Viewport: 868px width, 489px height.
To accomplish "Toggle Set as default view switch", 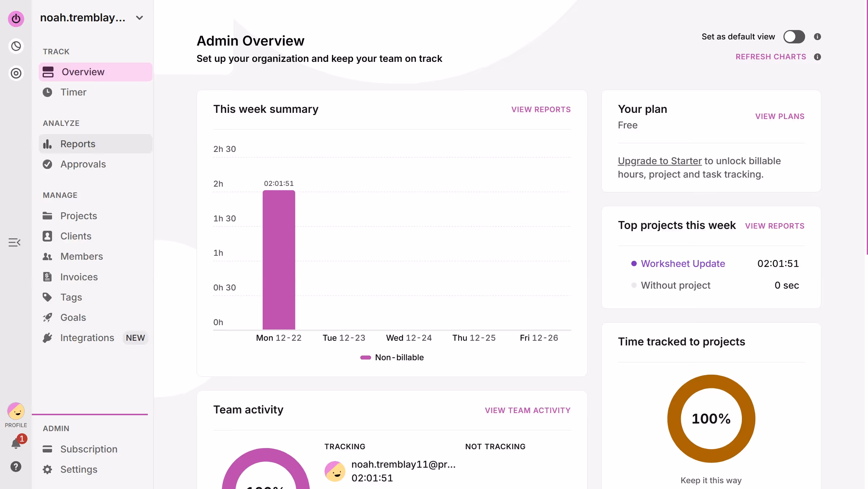I will (794, 37).
